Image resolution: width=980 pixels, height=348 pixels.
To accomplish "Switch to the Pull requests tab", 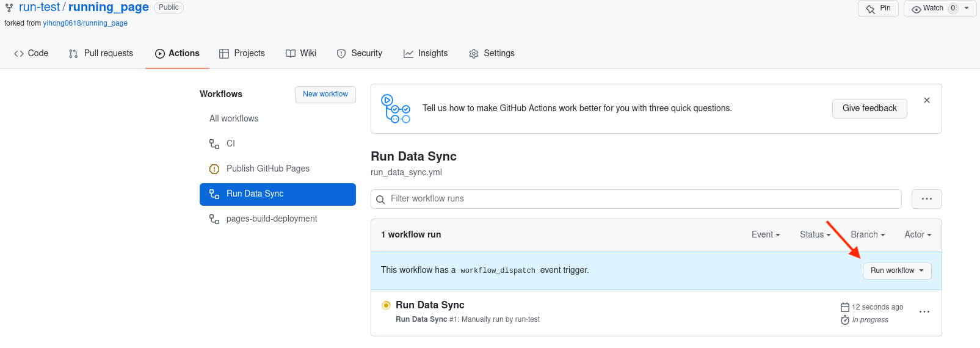I will coord(101,54).
